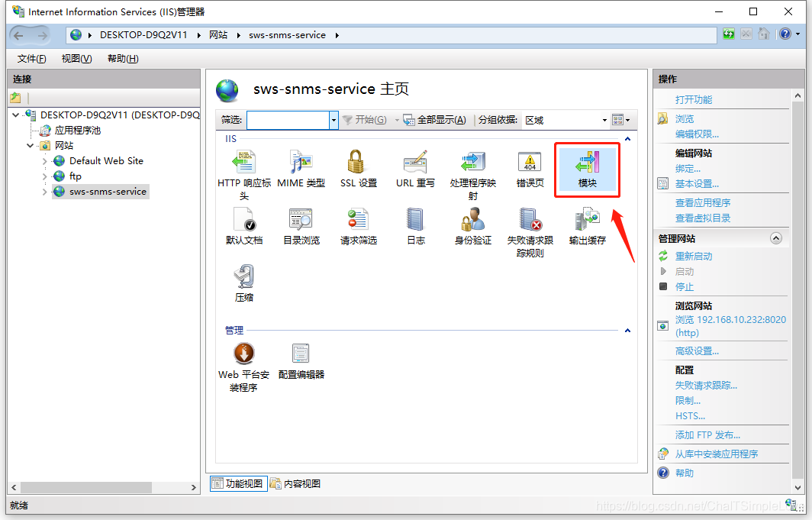Image resolution: width=812 pixels, height=520 pixels.
Task: Click the home toolbar icon
Action: tap(763, 34)
